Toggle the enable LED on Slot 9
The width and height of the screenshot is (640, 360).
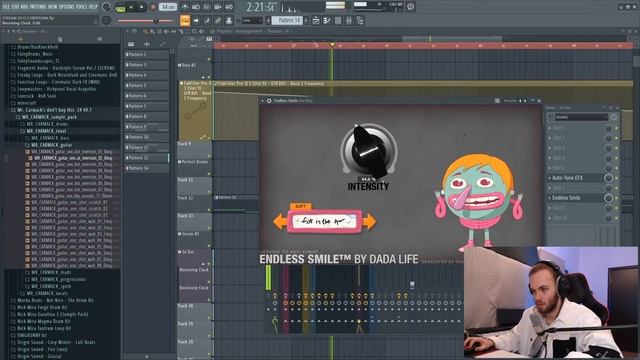(616, 208)
